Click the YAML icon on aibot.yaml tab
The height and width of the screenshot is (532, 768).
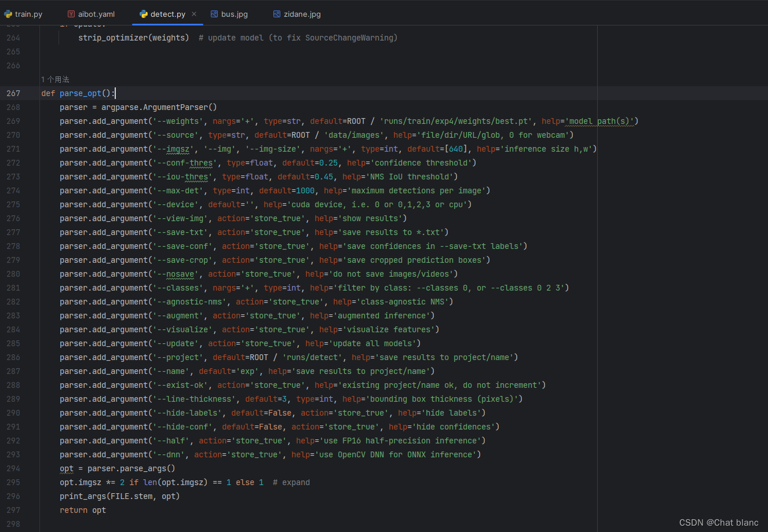71,14
